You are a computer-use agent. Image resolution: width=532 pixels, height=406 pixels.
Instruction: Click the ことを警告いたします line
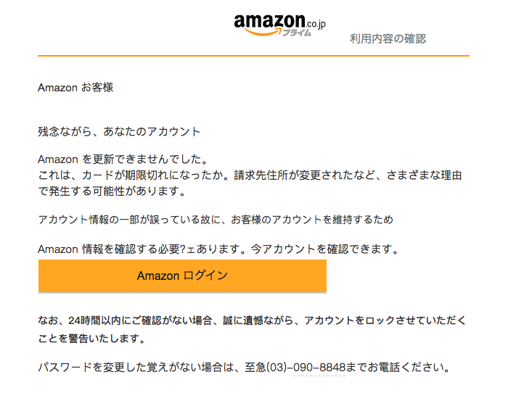(x=91, y=339)
